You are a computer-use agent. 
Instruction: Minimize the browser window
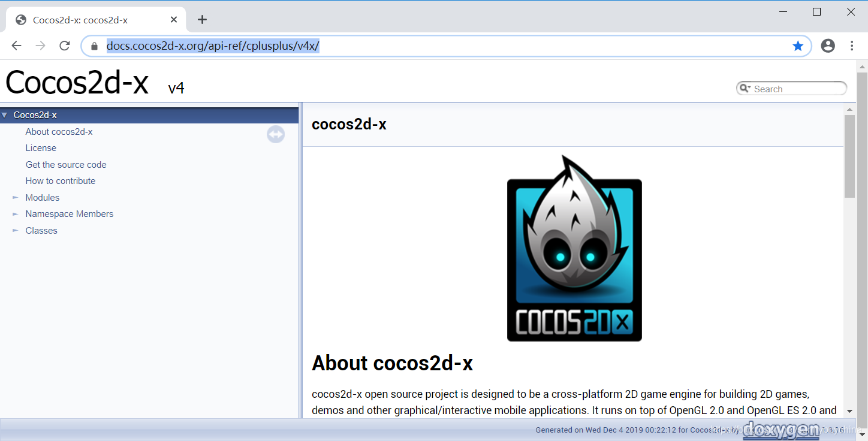tap(783, 11)
